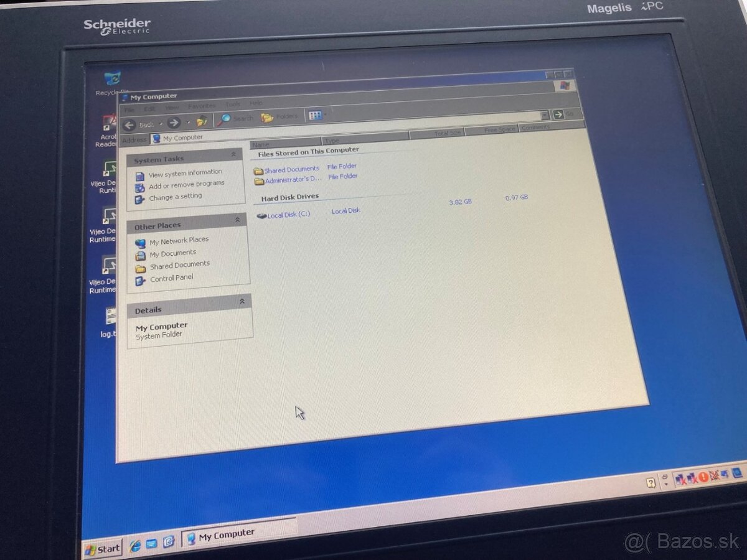Screen dimensions: 747x560
Task: Open the Edit menu
Action: (x=150, y=109)
